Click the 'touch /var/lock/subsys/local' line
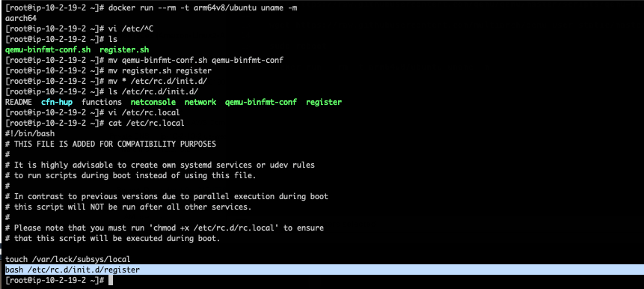Viewport: 644px width, 289px height. click(68, 259)
